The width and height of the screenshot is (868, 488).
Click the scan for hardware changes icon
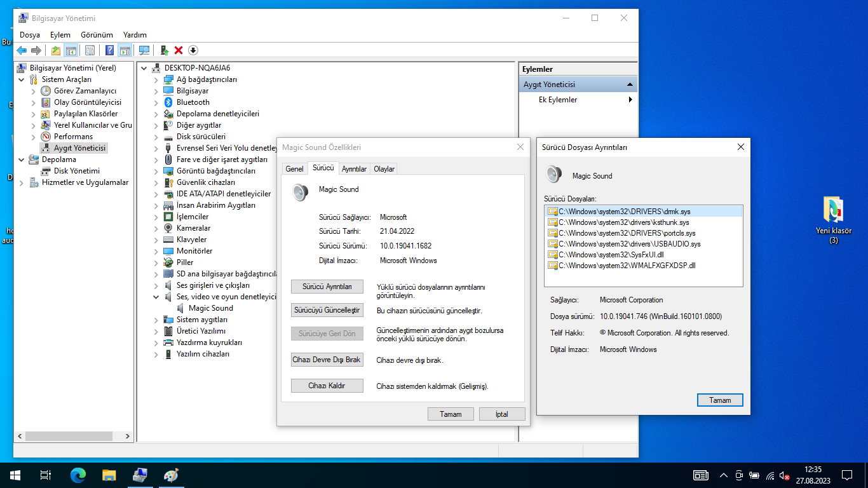tap(144, 51)
